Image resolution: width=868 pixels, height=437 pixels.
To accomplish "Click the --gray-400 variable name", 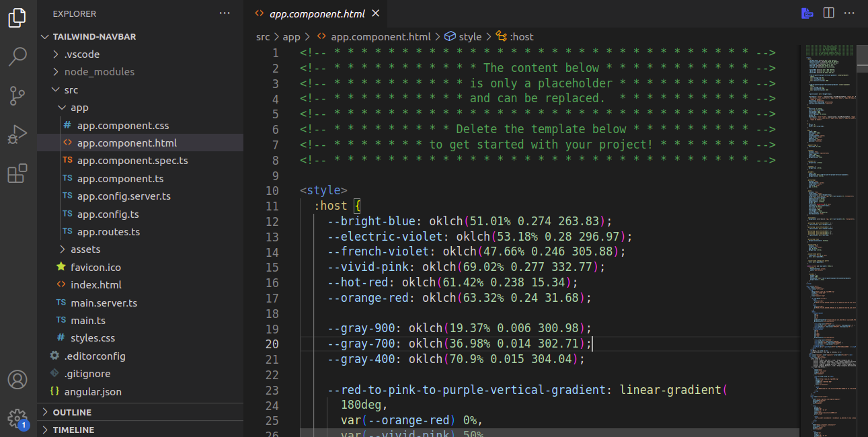I will point(362,360).
